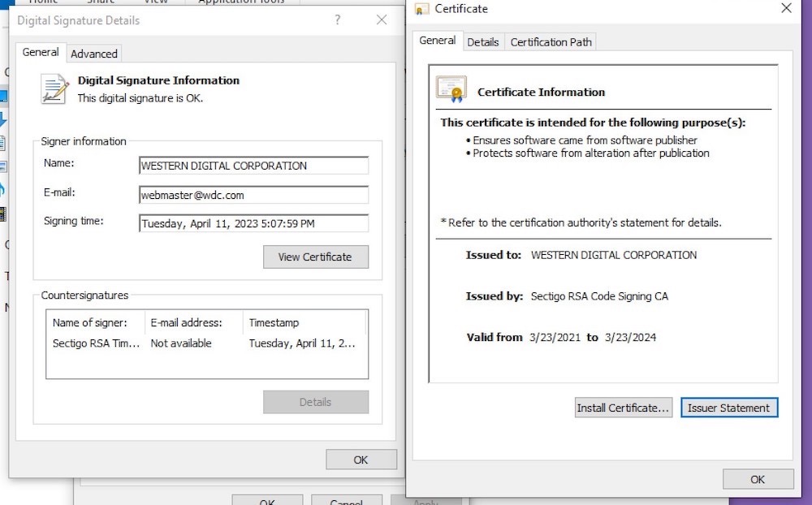Open the Issuer Statement
The height and width of the screenshot is (505, 812).
[728, 408]
